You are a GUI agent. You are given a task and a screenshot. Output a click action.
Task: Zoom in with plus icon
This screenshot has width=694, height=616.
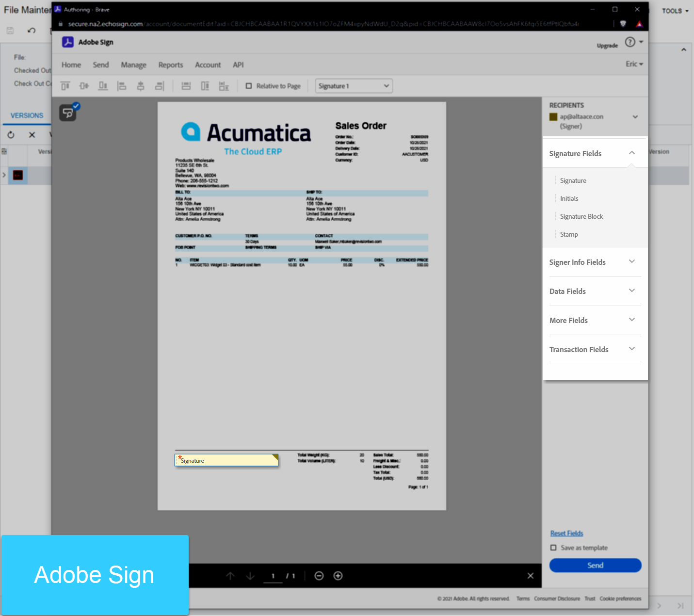point(338,576)
